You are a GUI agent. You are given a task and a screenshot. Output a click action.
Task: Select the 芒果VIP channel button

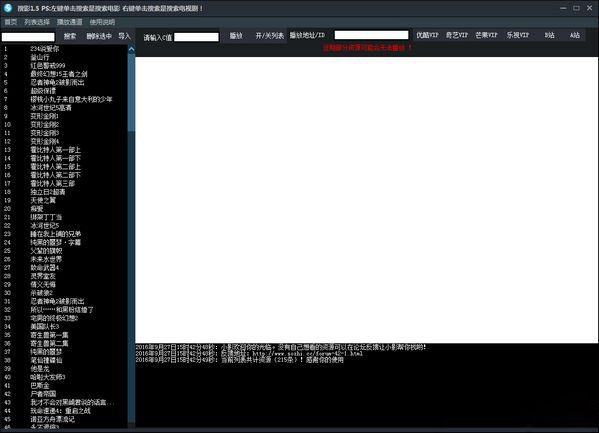pyautogui.click(x=486, y=35)
